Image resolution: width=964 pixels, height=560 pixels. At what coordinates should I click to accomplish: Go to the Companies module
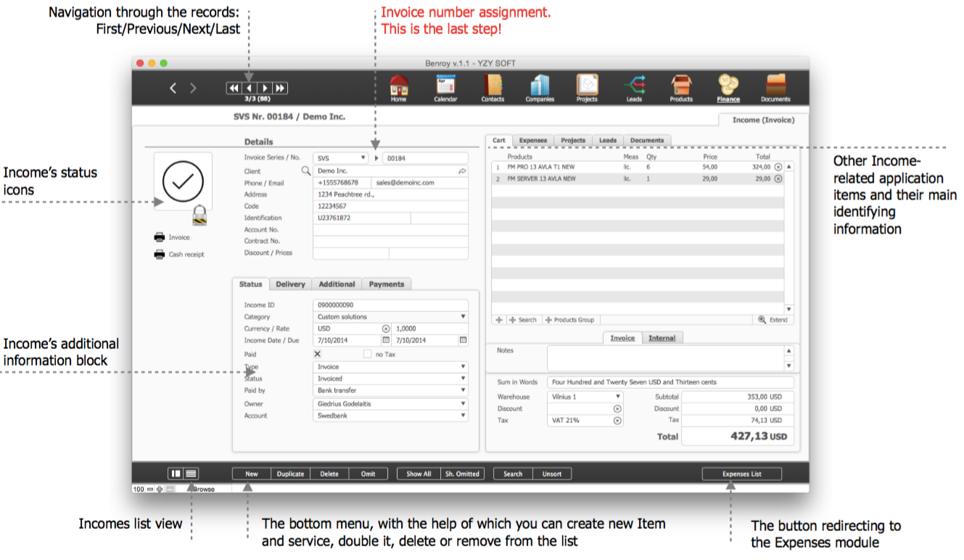[x=540, y=86]
